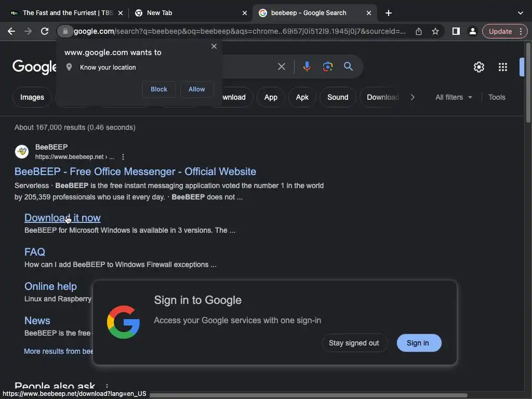
Task: Open a new tab with the plus button
Action: click(389, 13)
